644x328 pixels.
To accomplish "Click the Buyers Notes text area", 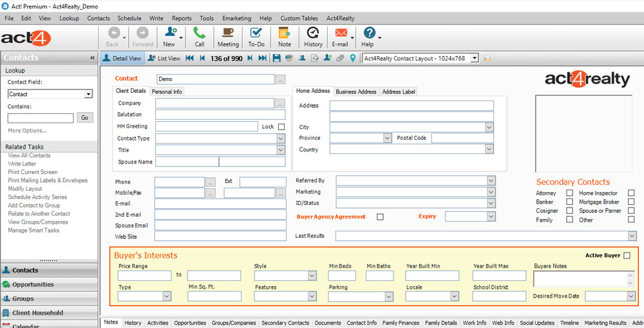I will 583,279.
